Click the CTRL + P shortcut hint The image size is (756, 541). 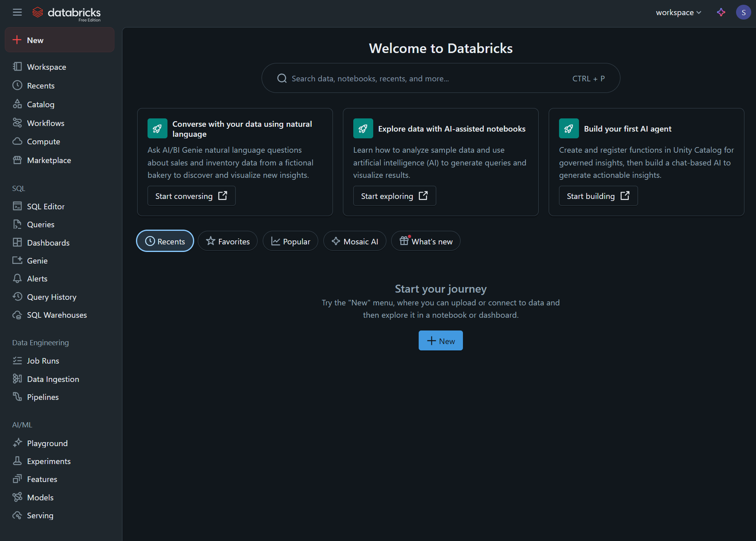[589, 79]
